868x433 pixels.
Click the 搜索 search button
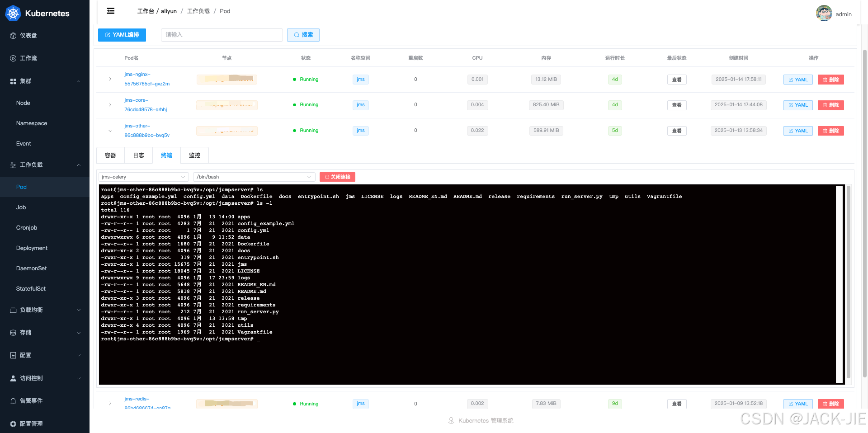pyautogui.click(x=303, y=35)
